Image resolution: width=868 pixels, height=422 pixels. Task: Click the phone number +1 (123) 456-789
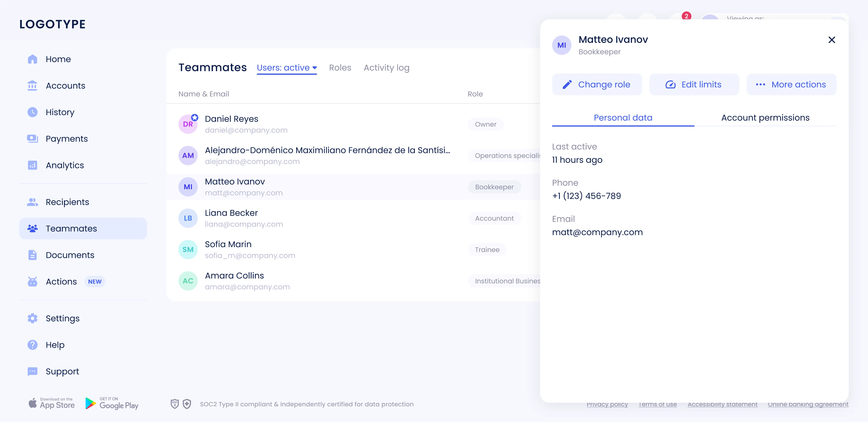(x=586, y=196)
